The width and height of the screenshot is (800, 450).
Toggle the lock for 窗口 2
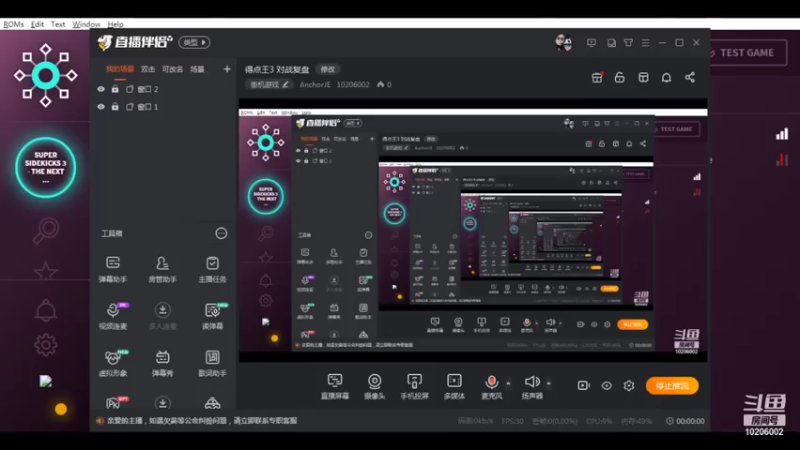pos(115,89)
